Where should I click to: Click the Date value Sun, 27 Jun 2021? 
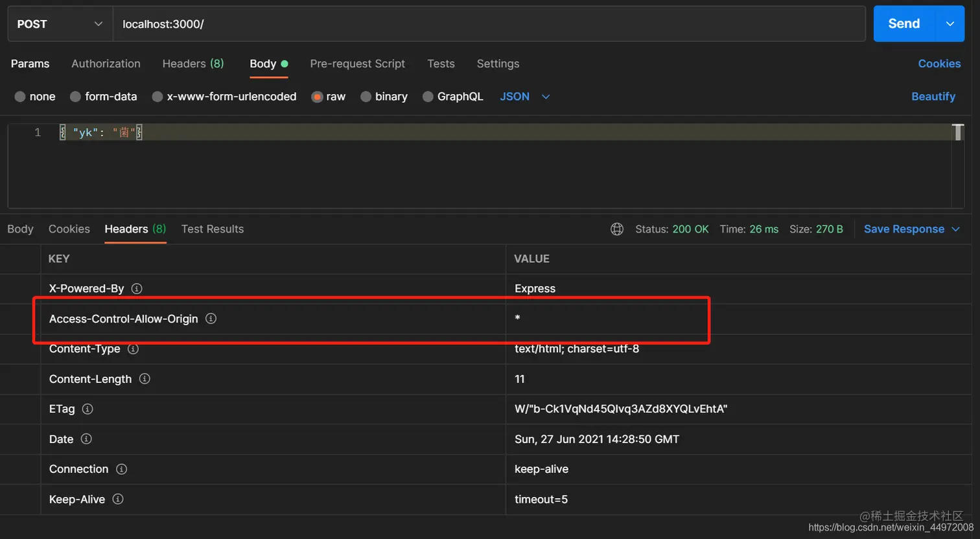tap(597, 439)
